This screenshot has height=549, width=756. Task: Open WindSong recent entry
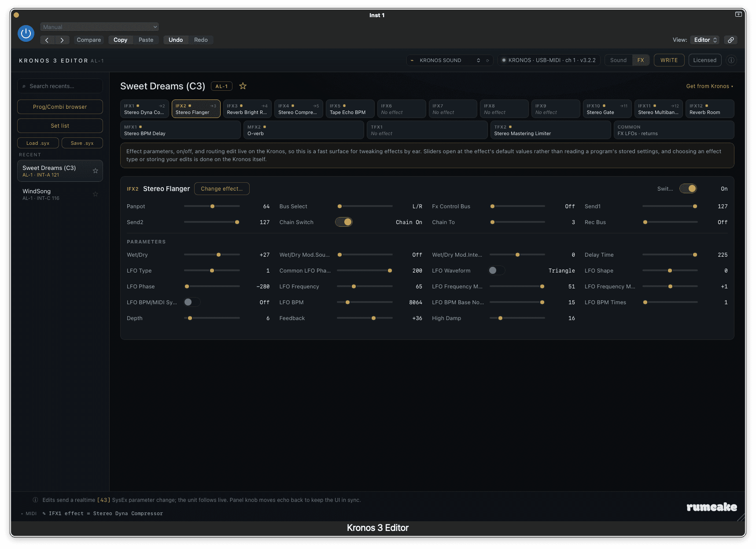pyautogui.click(x=60, y=194)
